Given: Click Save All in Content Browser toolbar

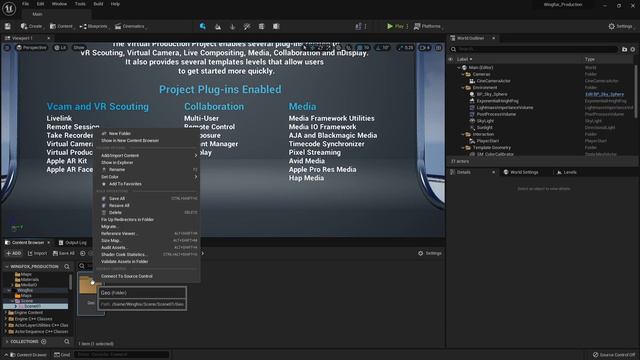Looking at the screenshot, I should [64, 253].
